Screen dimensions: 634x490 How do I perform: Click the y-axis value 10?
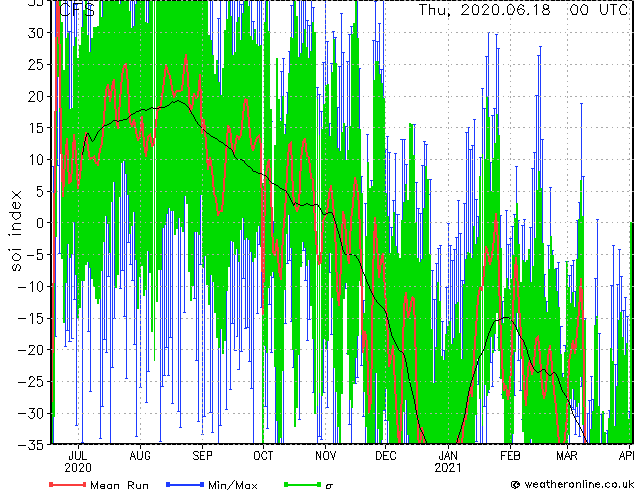click(35, 160)
